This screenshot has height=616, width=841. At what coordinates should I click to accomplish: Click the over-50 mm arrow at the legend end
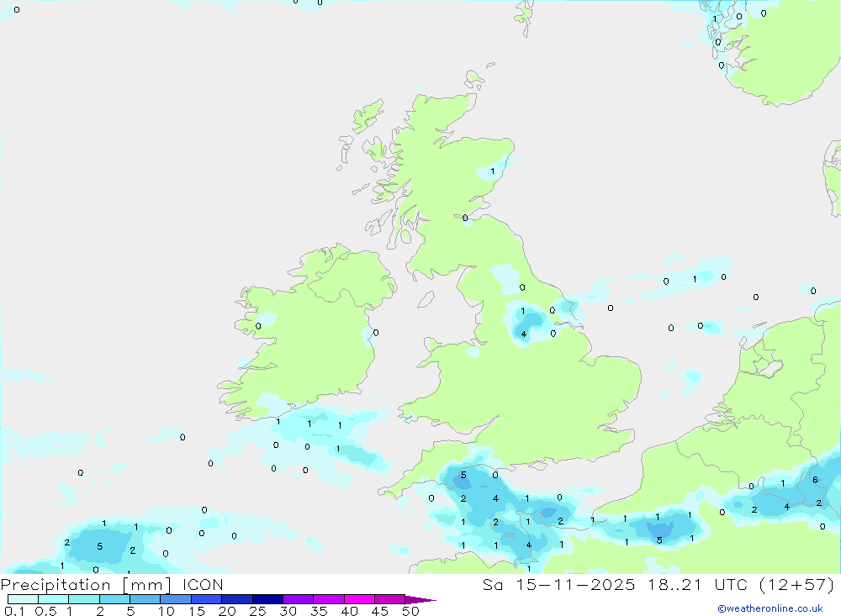[x=420, y=600]
